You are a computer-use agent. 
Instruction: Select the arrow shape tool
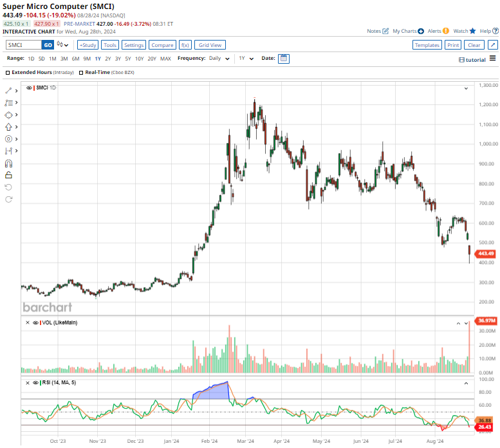(8, 127)
